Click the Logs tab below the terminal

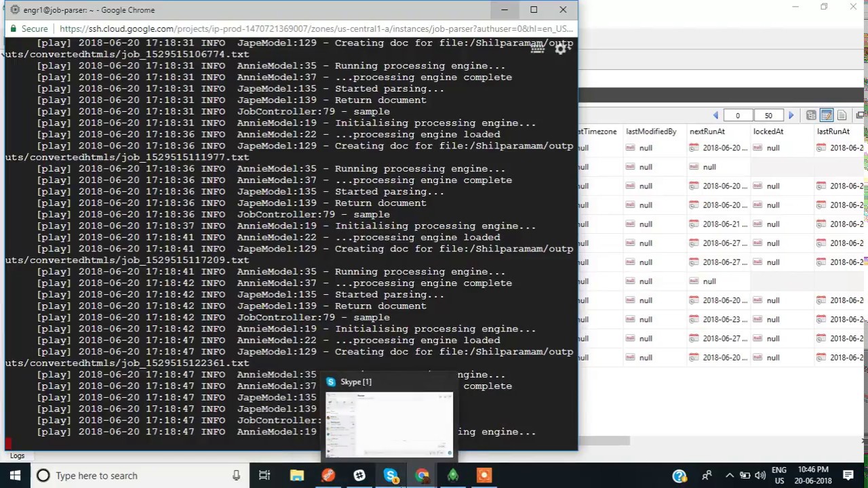(17, 456)
